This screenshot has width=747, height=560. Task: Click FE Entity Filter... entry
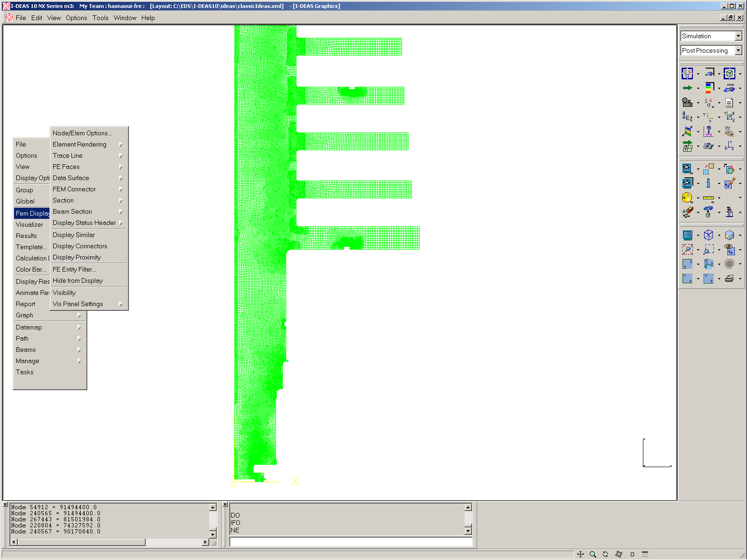74,270
